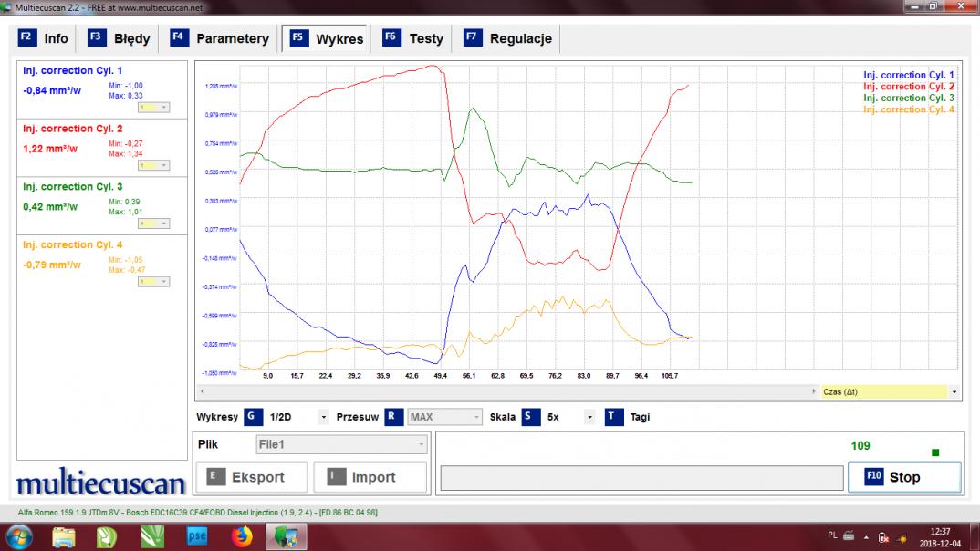
Task: Go to the F6 Testy tab
Action: click(x=413, y=38)
